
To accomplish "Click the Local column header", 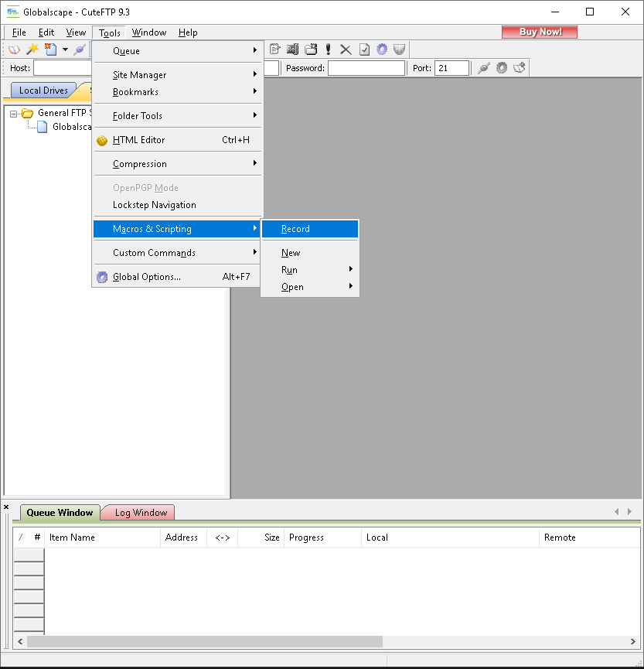I will pyautogui.click(x=451, y=538).
